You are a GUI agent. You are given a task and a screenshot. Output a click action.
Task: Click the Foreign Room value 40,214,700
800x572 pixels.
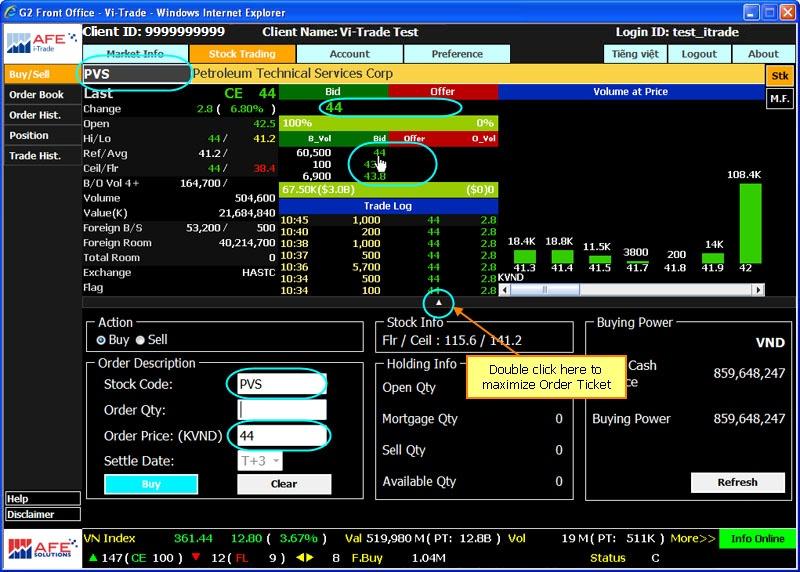click(x=247, y=243)
